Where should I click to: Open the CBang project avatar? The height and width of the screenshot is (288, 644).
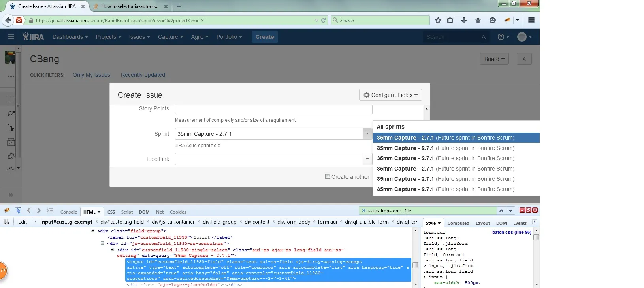tap(10, 57)
